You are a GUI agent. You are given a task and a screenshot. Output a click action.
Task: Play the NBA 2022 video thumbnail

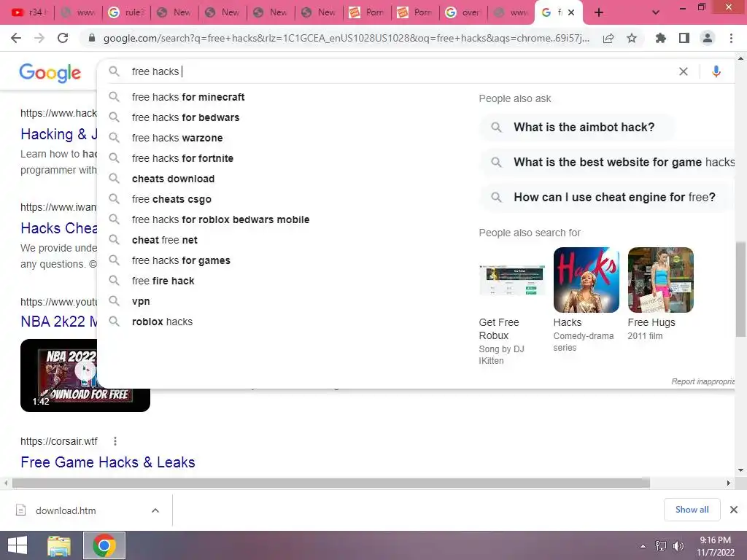(85, 376)
